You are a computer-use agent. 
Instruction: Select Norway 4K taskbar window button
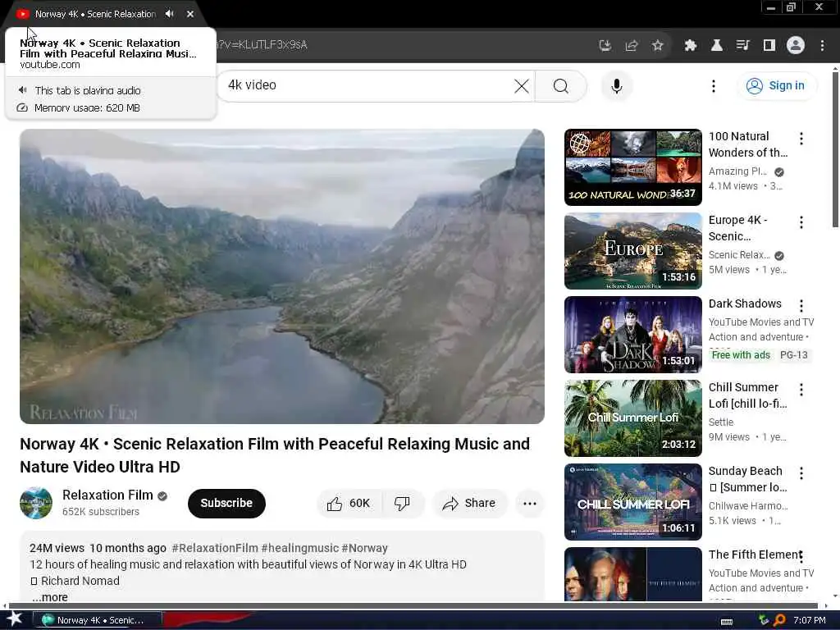coord(97,620)
